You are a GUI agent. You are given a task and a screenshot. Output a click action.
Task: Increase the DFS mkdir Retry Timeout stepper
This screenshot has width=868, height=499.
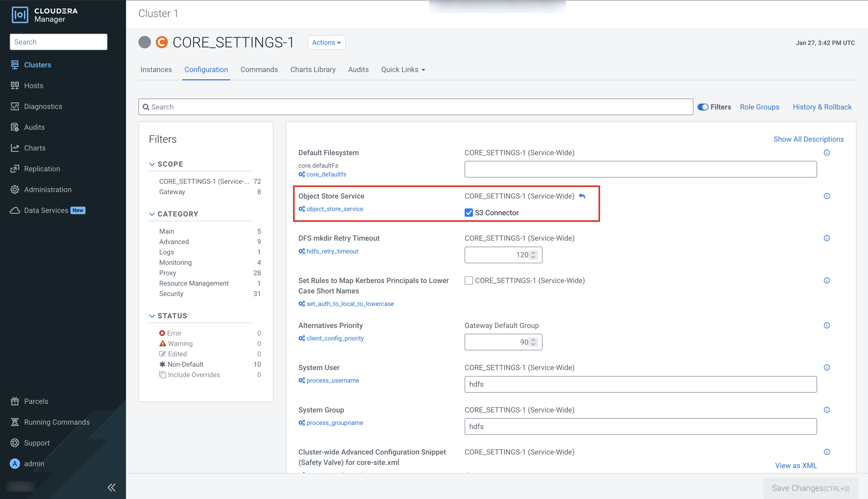pyautogui.click(x=533, y=252)
